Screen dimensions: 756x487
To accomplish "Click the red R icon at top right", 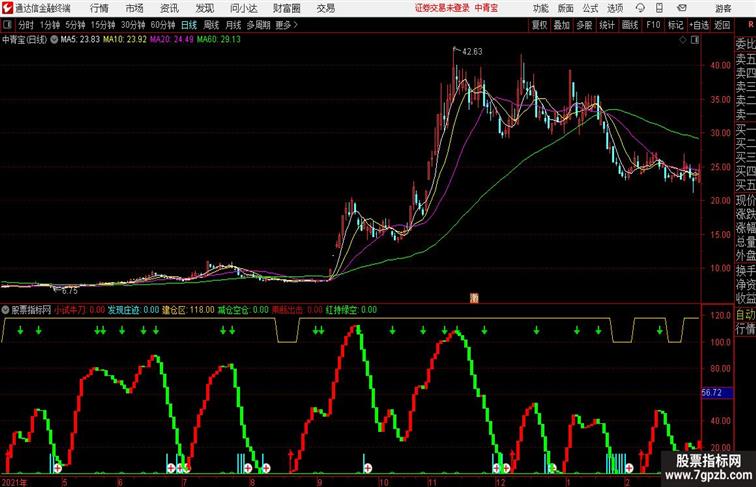I will pos(750,25).
